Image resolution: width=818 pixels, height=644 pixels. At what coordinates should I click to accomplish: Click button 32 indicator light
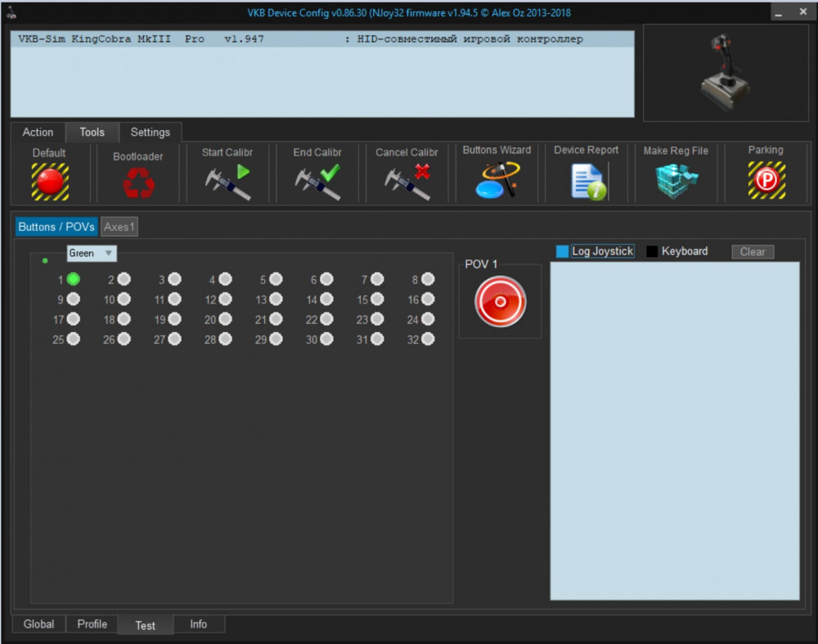(x=428, y=340)
